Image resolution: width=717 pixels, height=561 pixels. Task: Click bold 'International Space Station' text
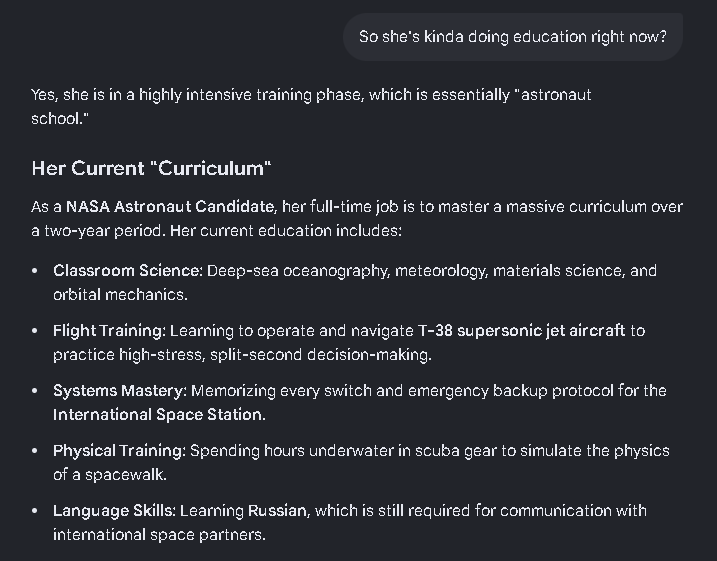[x=158, y=415]
